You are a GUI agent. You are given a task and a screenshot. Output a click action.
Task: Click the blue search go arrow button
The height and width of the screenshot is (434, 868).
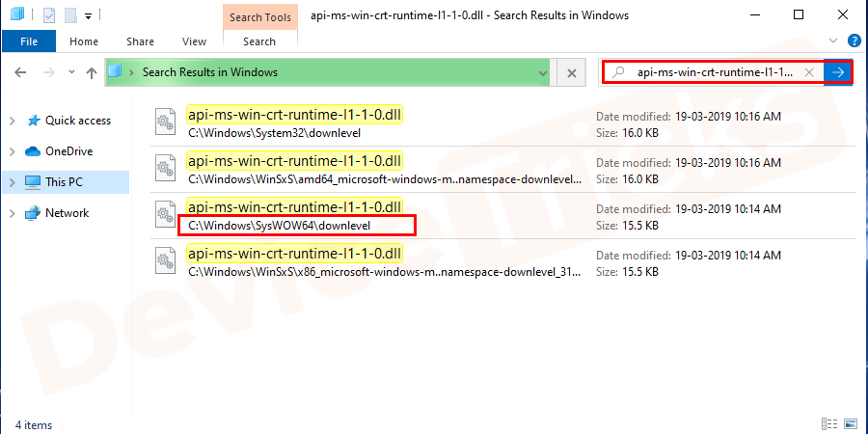pos(839,72)
